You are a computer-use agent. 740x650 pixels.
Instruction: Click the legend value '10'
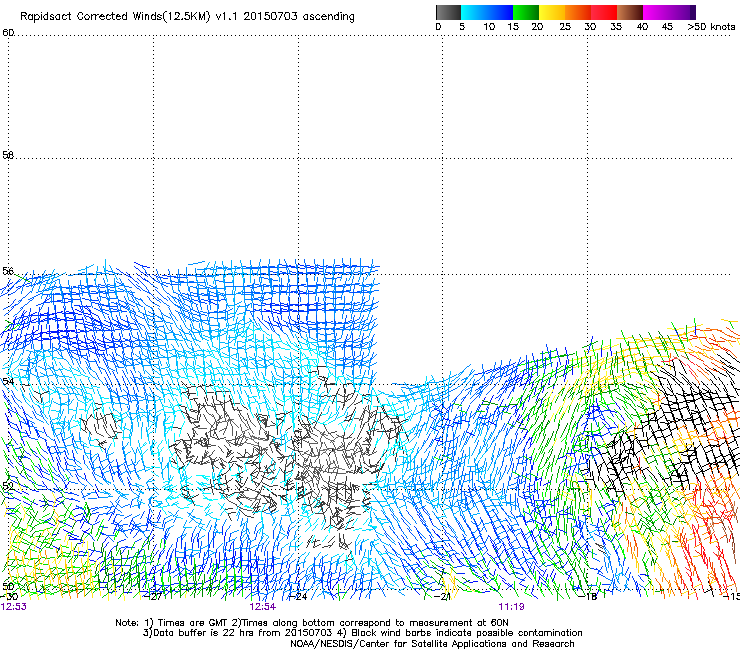[x=489, y=27]
